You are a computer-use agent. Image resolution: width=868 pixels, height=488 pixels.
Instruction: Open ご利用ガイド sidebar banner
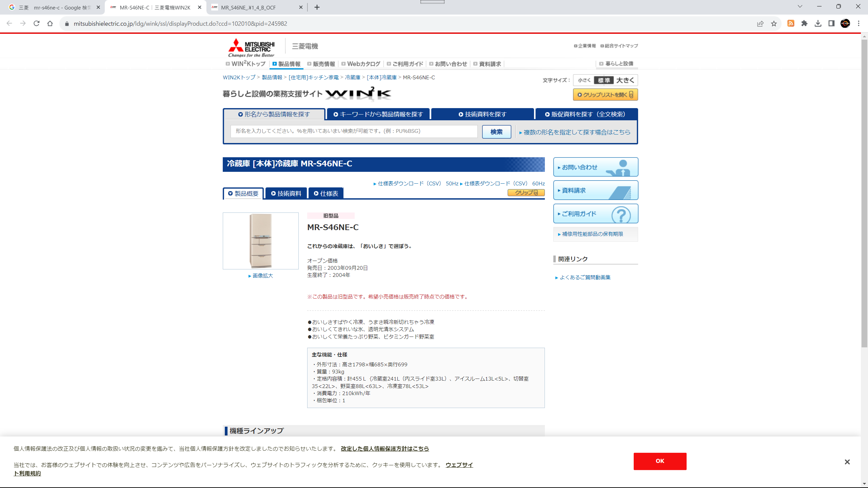595,213
